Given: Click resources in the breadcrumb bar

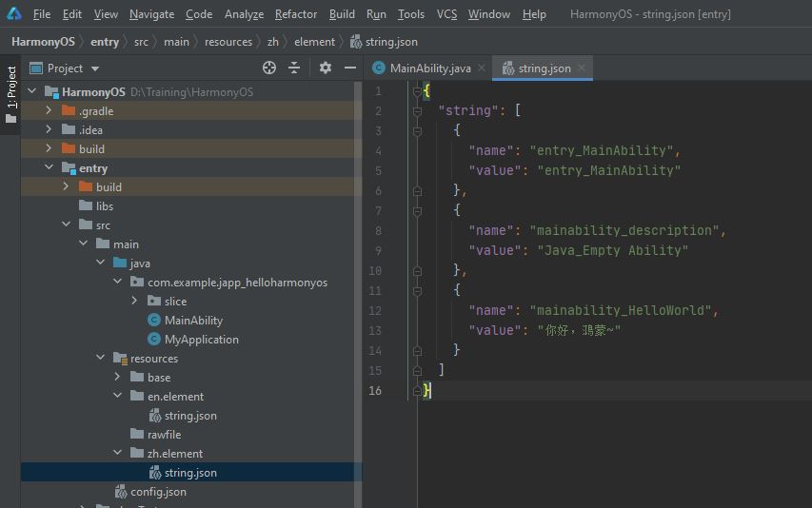Looking at the screenshot, I should (x=228, y=42).
